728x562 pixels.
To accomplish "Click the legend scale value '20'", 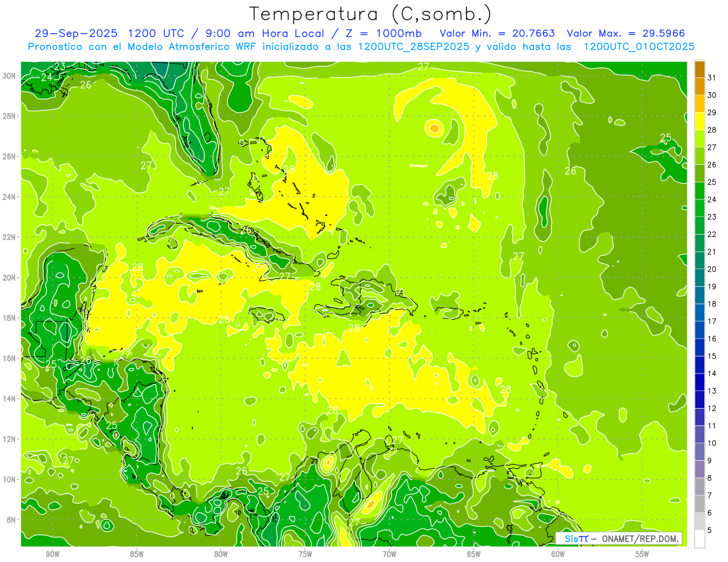I will pos(712,269).
